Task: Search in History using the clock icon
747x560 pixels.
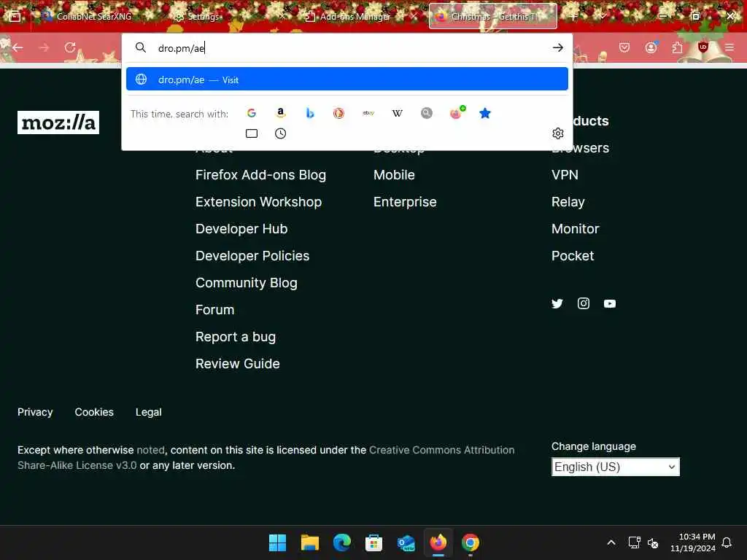Action: pos(281,133)
